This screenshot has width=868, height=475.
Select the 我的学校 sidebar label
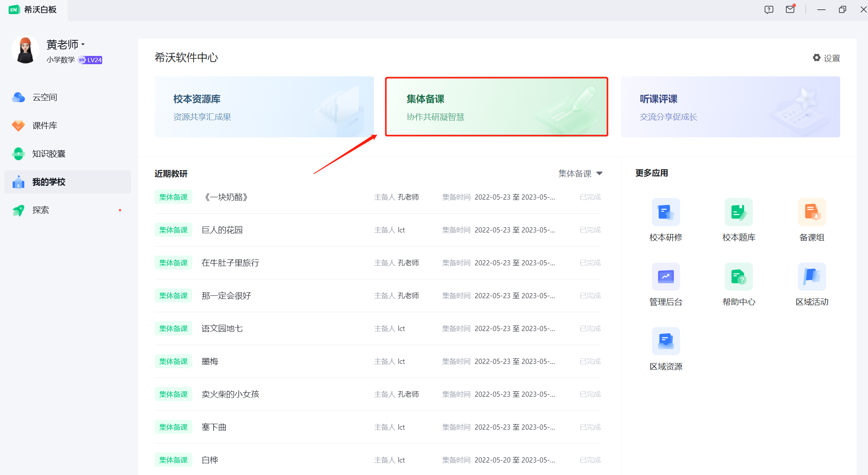point(49,182)
